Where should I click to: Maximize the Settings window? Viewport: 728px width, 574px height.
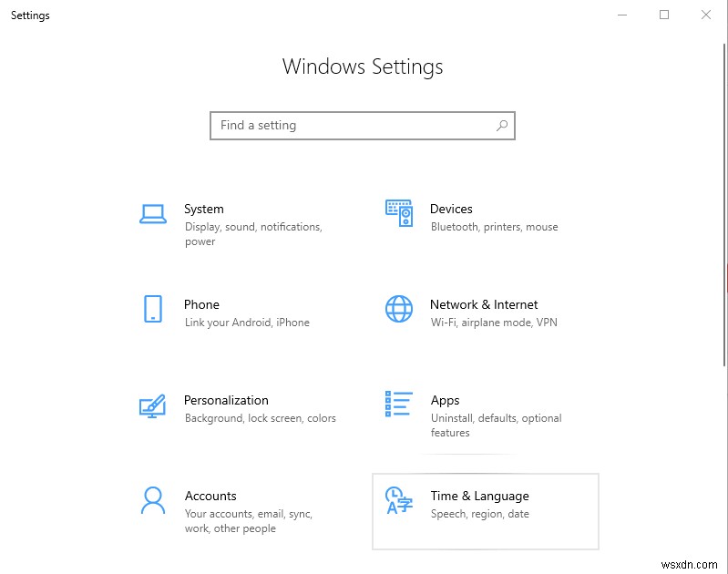point(664,15)
